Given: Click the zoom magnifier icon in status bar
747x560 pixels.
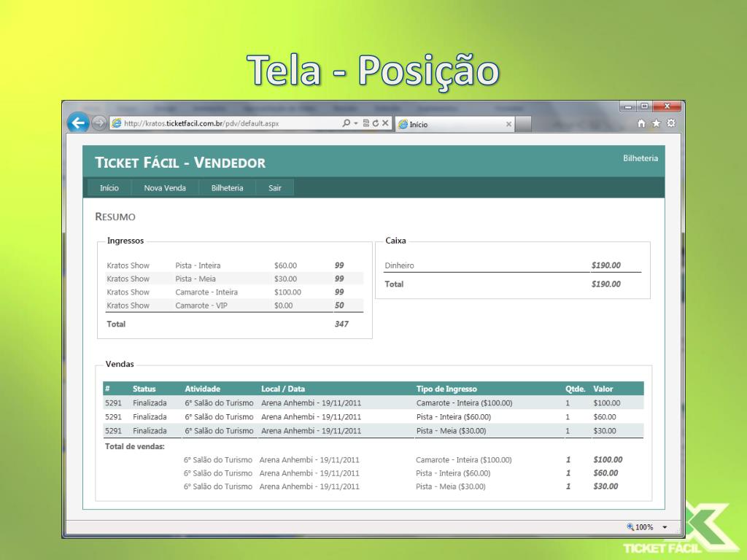Looking at the screenshot, I should click(x=630, y=526).
